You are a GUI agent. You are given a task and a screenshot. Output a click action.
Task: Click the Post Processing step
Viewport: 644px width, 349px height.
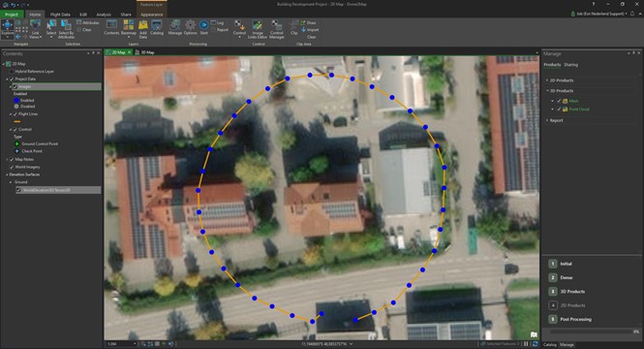570,319
